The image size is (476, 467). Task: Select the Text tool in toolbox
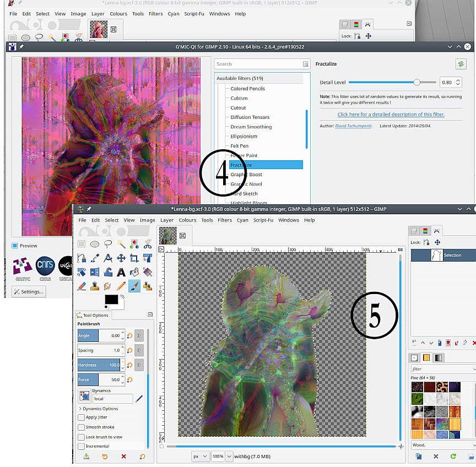pos(121,272)
